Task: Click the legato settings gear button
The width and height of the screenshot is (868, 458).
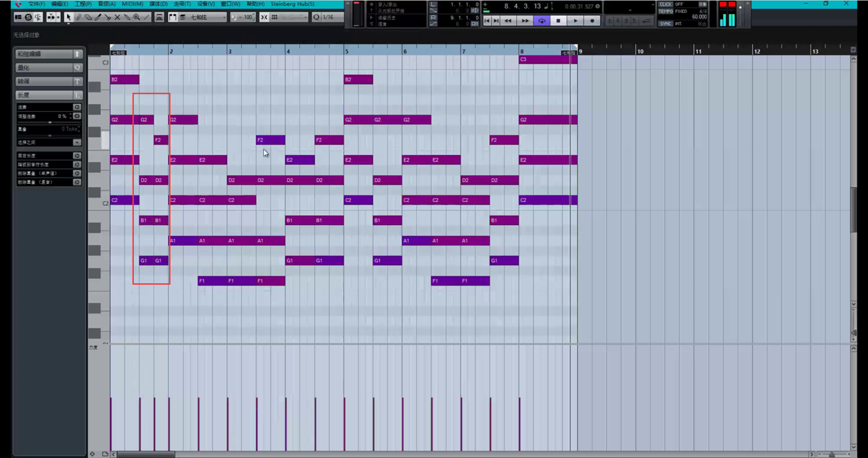Action: [77, 116]
